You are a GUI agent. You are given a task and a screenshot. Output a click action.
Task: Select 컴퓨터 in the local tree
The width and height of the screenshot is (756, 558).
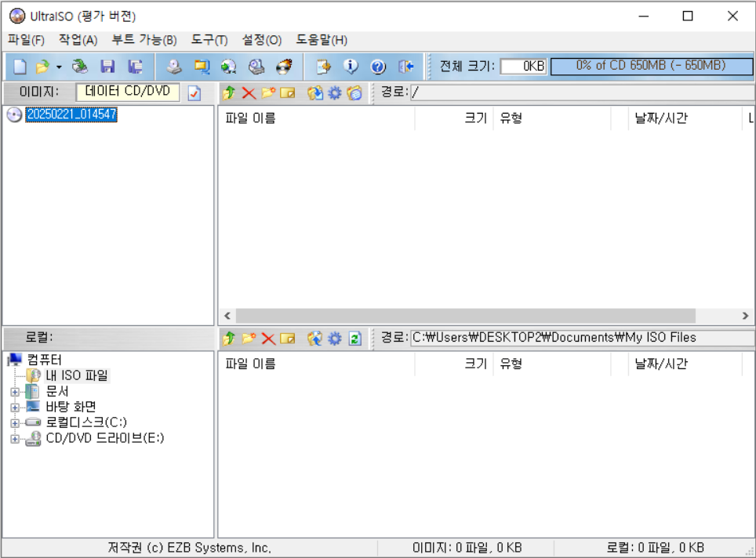point(44,360)
